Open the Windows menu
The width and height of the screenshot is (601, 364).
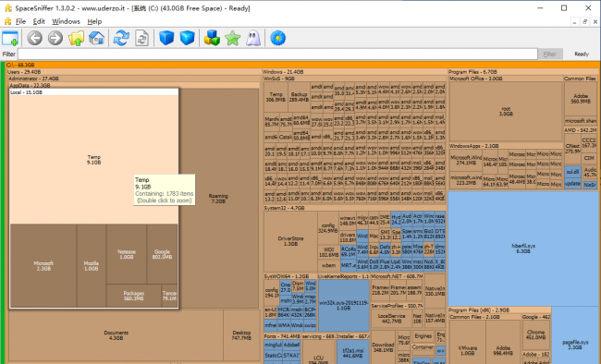click(x=66, y=21)
